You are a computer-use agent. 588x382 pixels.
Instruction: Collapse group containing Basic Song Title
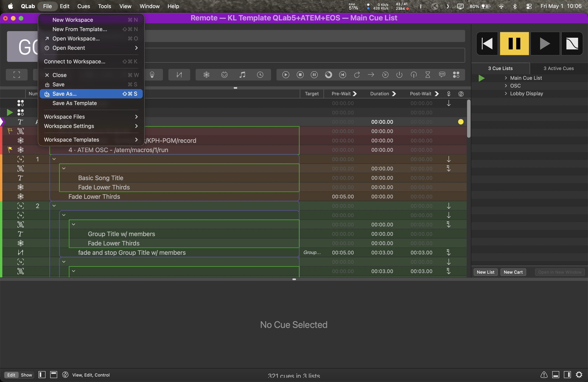pos(64,168)
